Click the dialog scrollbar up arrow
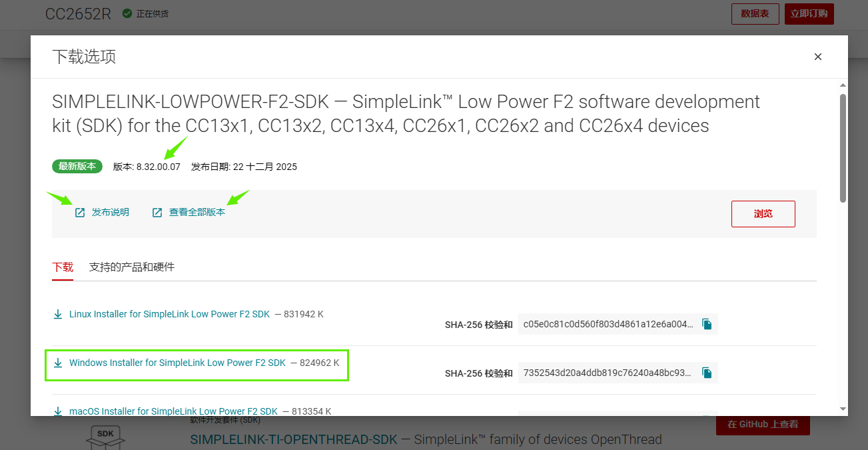 [843, 85]
